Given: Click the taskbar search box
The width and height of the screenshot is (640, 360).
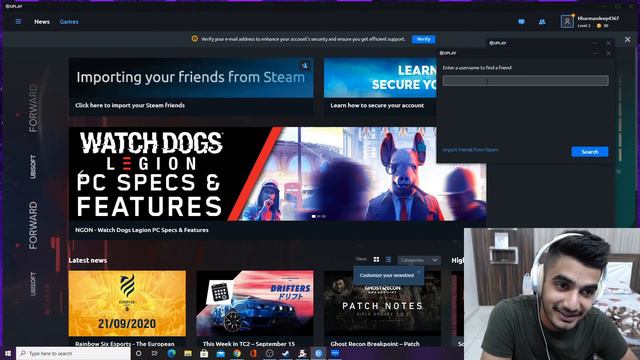Looking at the screenshot, I should pyautogui.click(x=73, y=353).
